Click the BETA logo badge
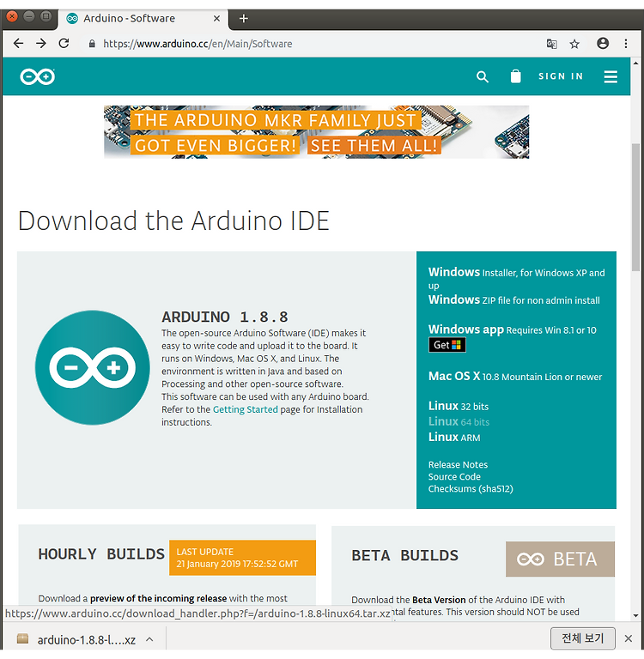644x659 pixels. click(x=560, y=559)
